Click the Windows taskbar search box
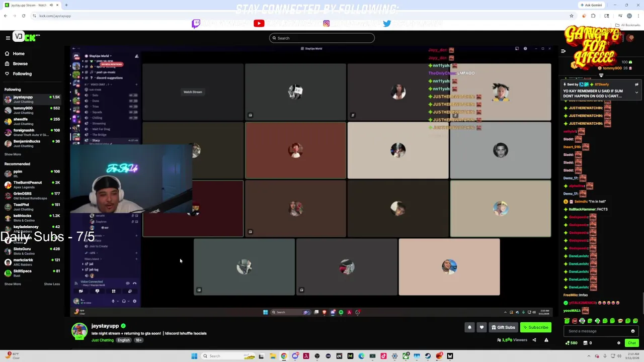 (x=229, y=356)
